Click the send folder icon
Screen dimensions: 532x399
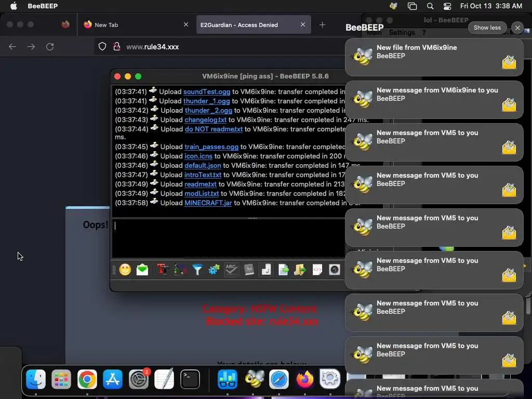[x=300, y=270]
